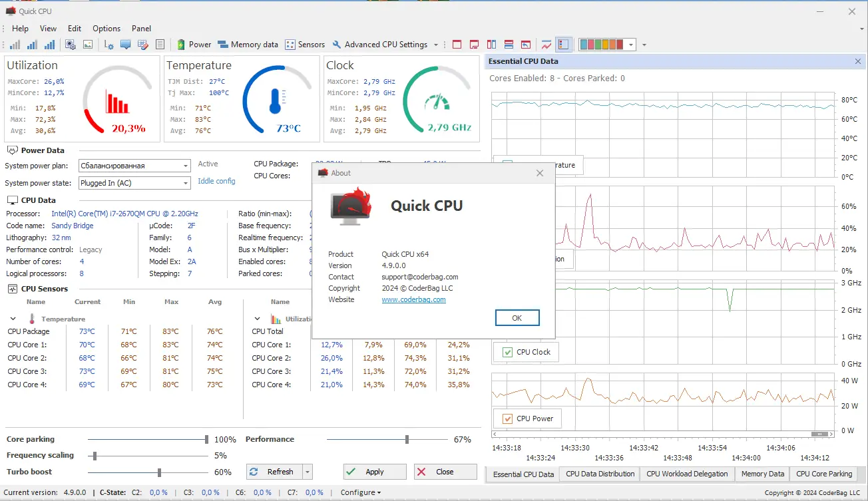Screen dimensions: 868x501
Task: Toggle the highlighted side panel list icon
Action: 564,45
